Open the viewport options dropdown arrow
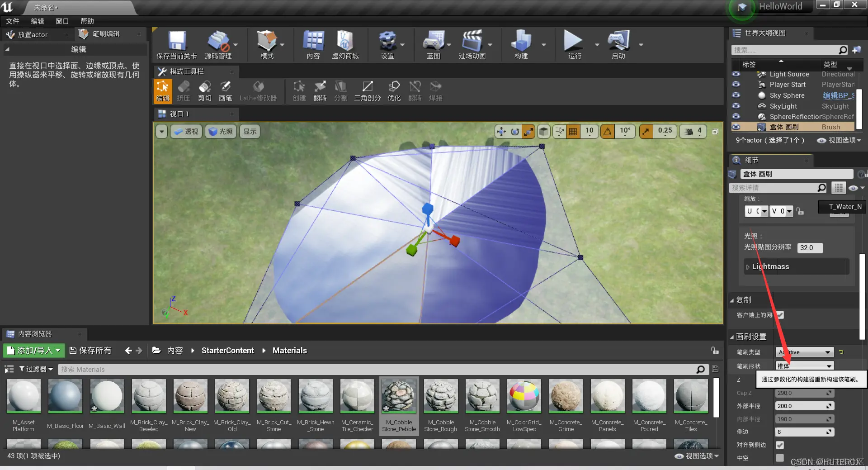868x470 pixels. pos(162,132)
